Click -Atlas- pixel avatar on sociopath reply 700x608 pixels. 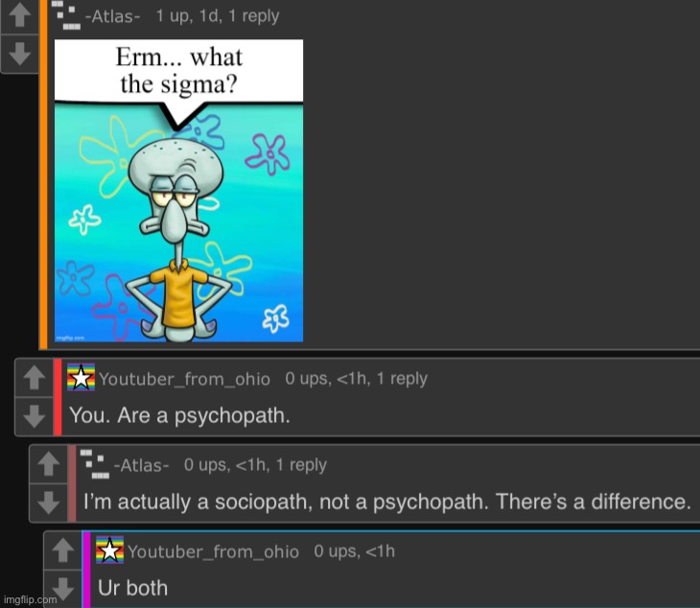pyautogui.click(x=95, y=464)
